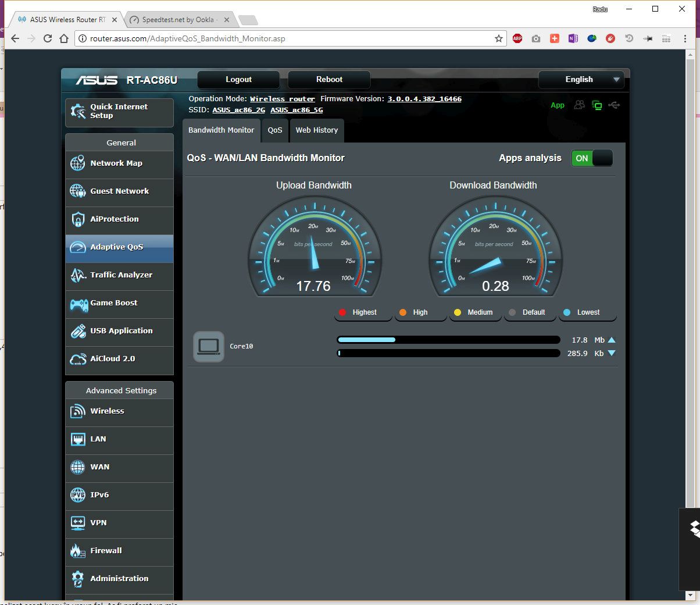Switch to the Web History tab

(x=316, y=130)
